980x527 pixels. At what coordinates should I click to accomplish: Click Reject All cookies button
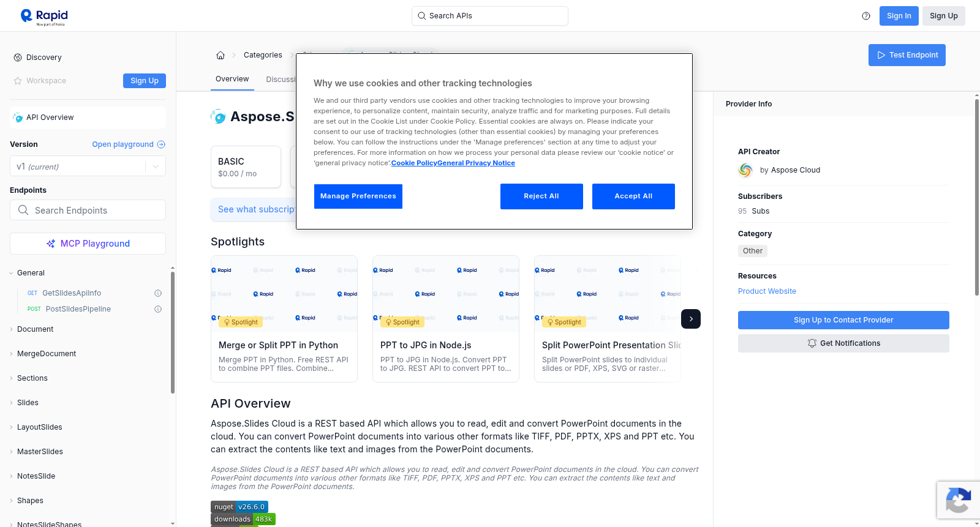pyautogui.click(x=541, y=196)
